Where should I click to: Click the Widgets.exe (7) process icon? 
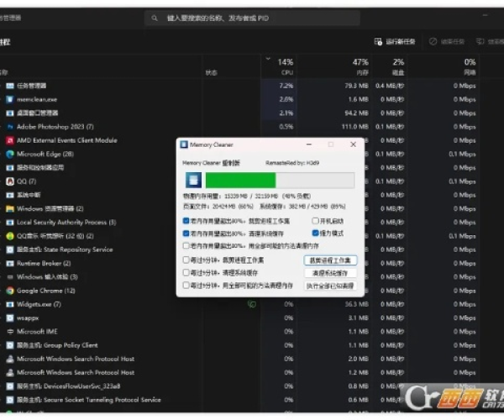(x=10, y=304)
